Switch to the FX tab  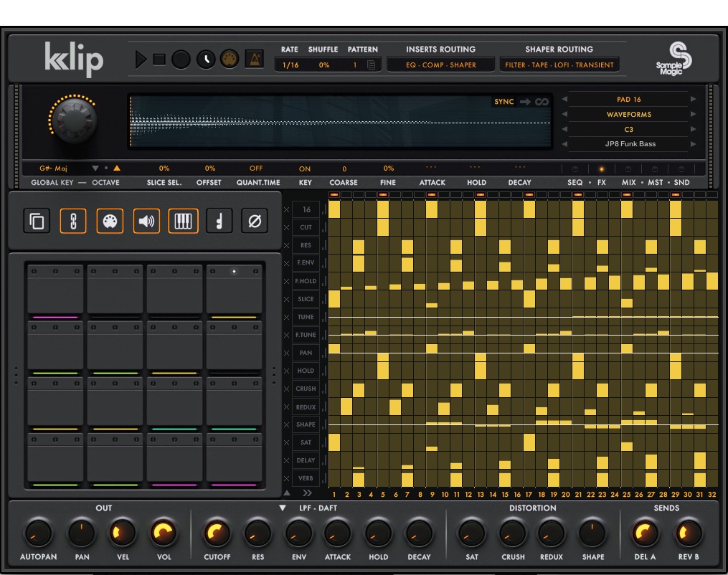602,182
